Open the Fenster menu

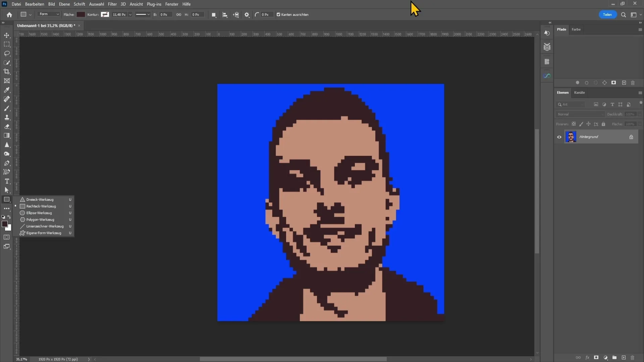tap(172, 4)
